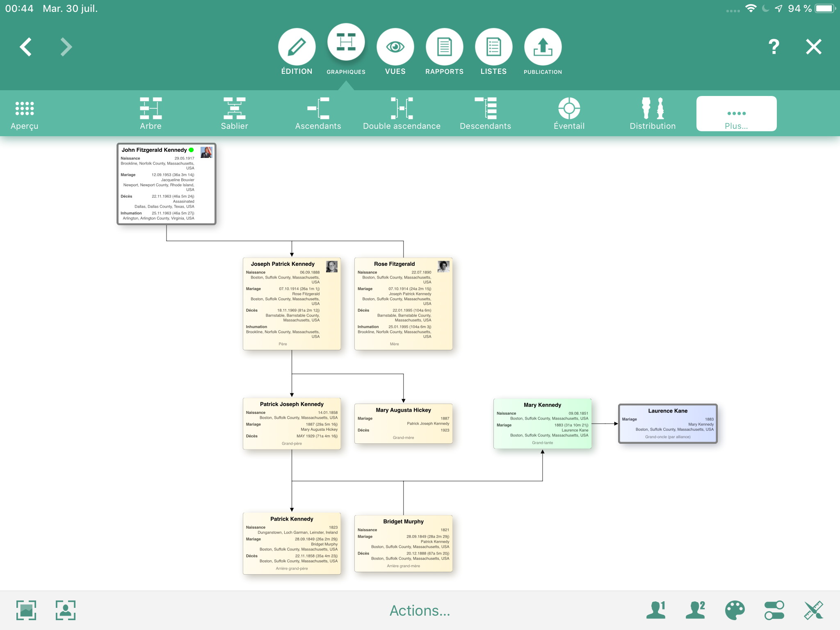Go back with the left arrow
This screenshot has width=840, height=630.
(26, 47)
